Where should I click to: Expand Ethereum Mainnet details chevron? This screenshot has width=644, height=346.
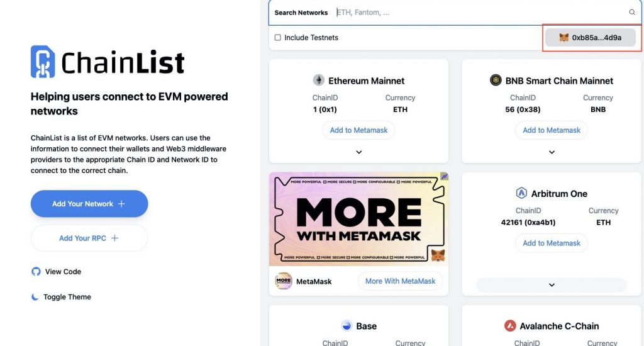click(x=358, y=152)
